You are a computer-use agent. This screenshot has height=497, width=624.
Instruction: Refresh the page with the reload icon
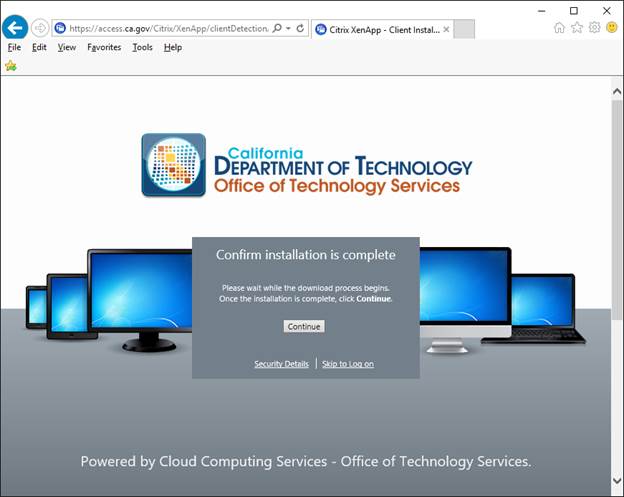tap(300, 28)
